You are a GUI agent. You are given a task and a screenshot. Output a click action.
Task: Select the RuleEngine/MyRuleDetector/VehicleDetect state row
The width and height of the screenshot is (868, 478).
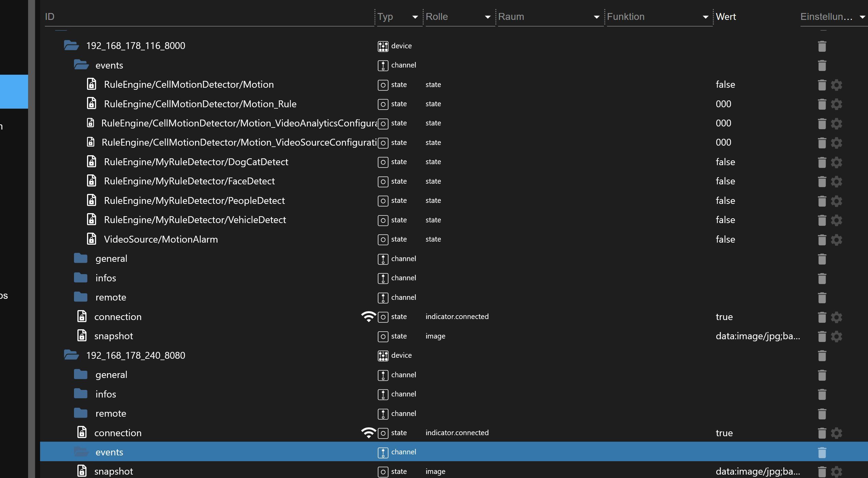195,220
